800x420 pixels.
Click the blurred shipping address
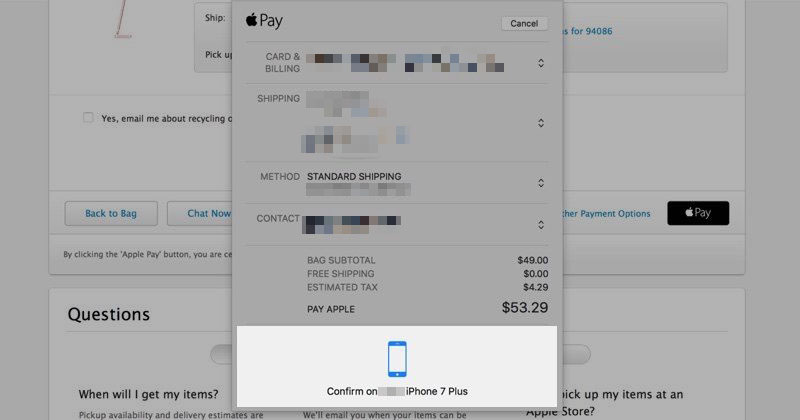(x=356, y=122)
